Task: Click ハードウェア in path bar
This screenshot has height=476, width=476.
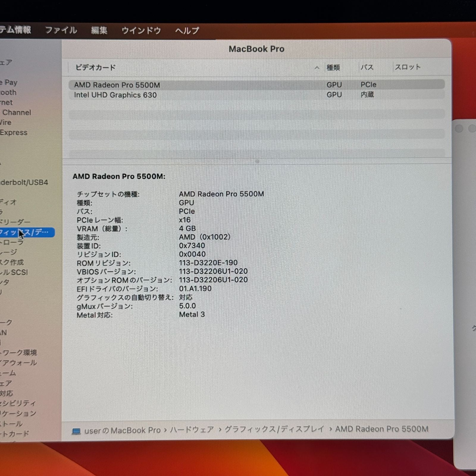Action: click(192, 430)
